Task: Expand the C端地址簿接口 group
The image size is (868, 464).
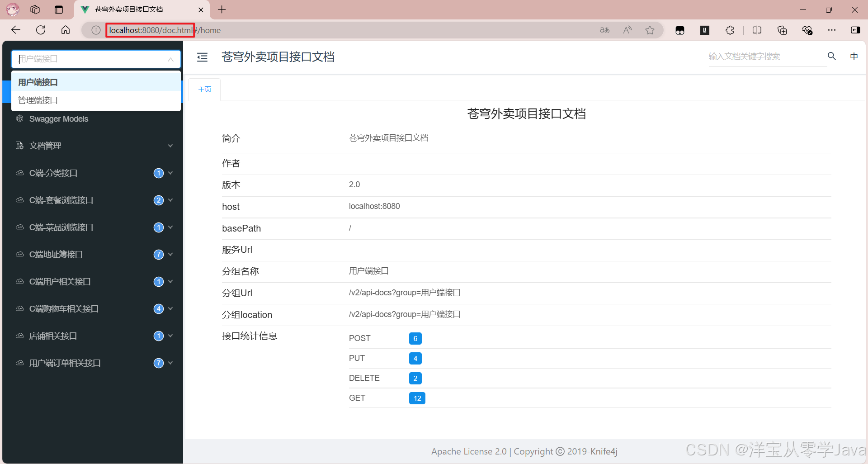Action: click(93, 254)
